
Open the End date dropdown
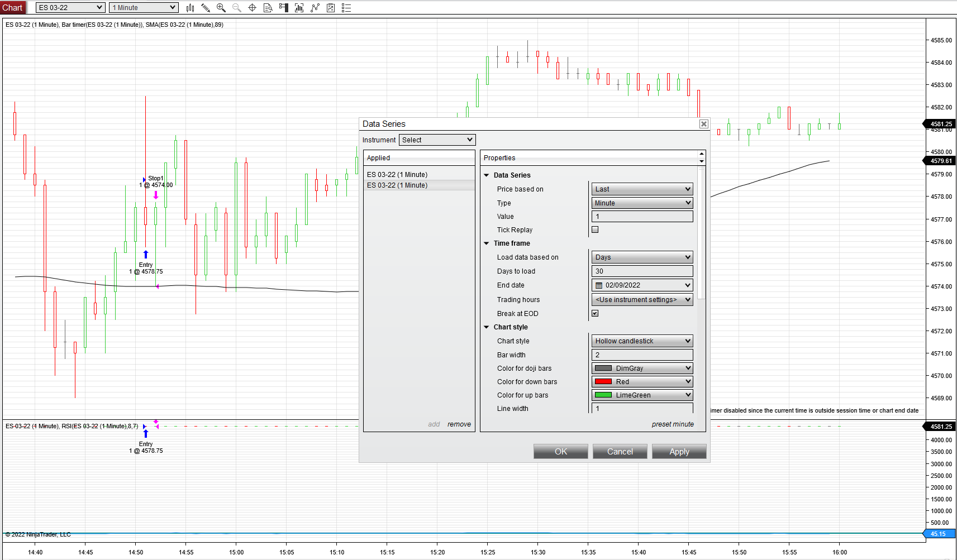(x=642, y=285)
